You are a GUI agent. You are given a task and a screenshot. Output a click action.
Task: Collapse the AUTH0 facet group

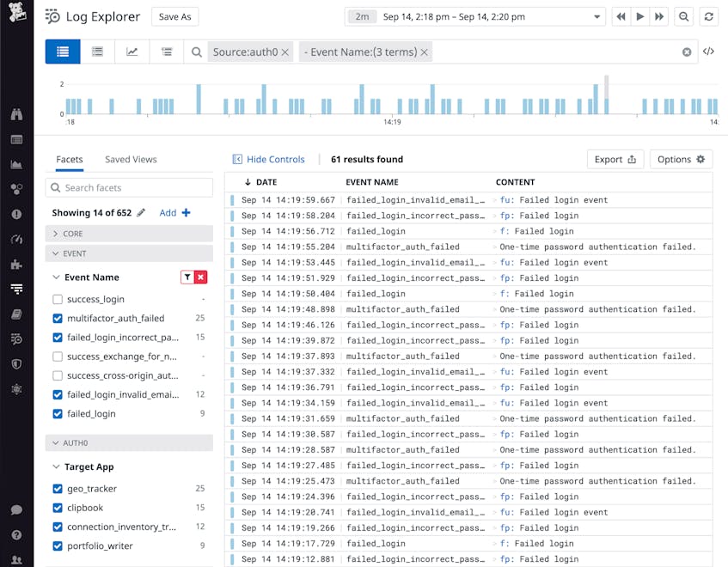pos(129,442)
